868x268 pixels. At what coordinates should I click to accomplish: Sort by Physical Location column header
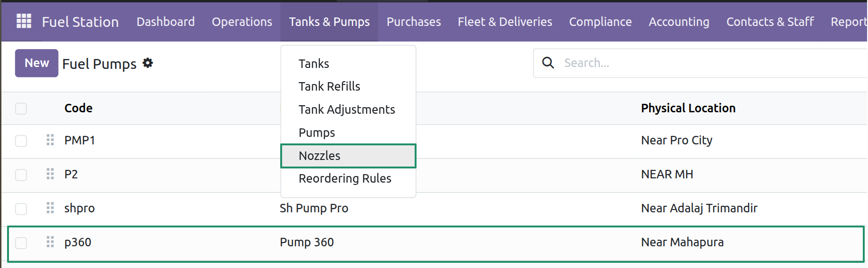(x=688, y=108)
